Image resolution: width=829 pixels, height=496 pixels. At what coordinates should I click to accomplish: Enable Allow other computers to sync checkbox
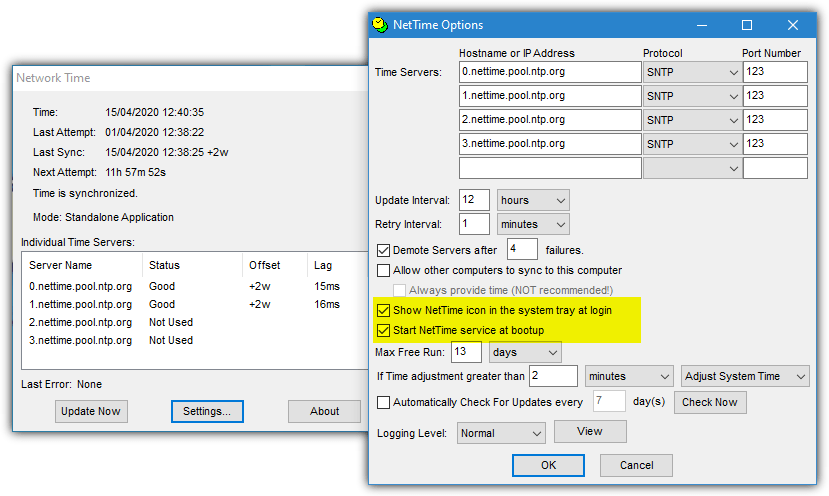coord(383,270)
